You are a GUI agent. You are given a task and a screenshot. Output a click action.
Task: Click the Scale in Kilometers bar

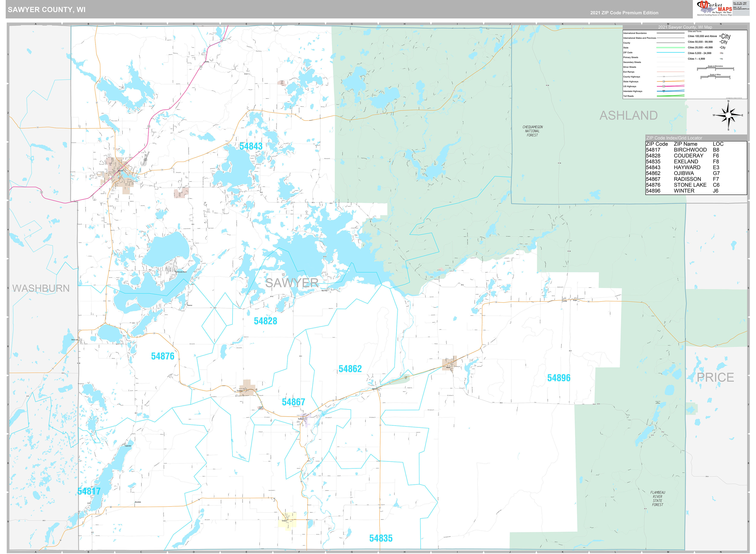tap(715, 68)
